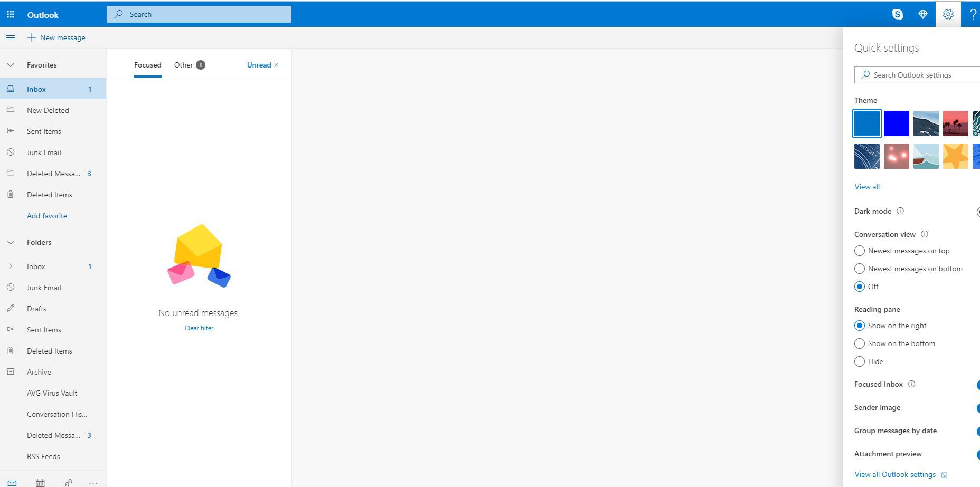Screen dimensions: 980x487
Task: Click Add favorite link
Action: click(47, 216)
